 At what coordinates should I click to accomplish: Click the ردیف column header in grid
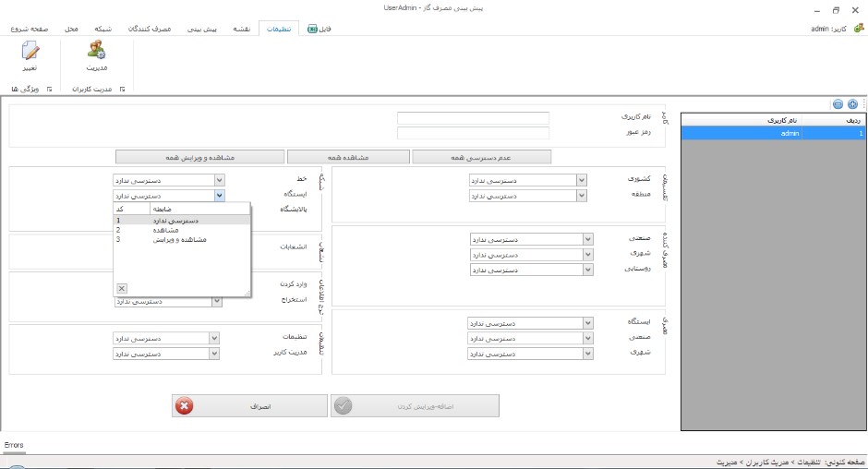pyautogui.click(x=834, y=120)
